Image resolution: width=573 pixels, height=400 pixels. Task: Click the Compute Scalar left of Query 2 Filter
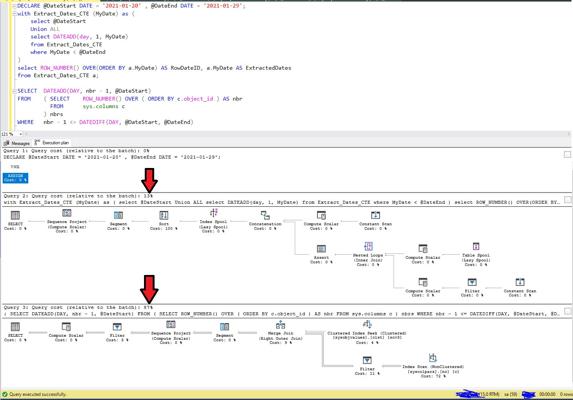click(x=423, y=288)
